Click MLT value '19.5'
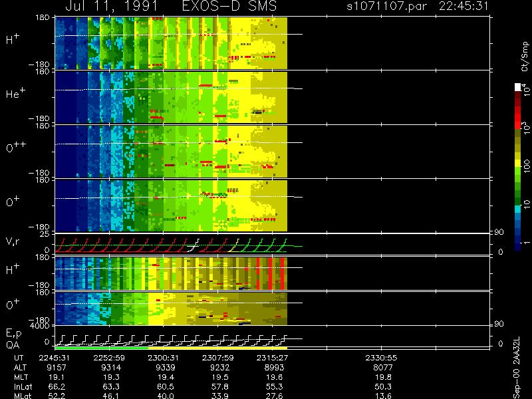The width and height of the screenshot is (532, 399). pyautogui.click(x=219, y=377)
